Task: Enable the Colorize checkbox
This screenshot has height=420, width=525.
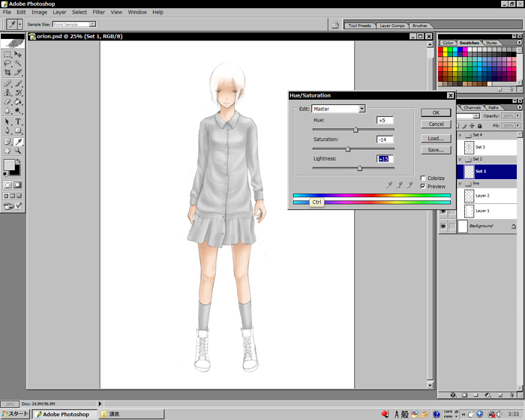Action: click(x=423, y=178)
